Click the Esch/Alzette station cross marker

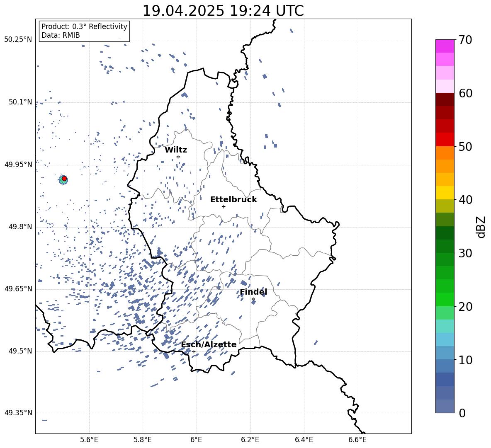tap(194, 351)
